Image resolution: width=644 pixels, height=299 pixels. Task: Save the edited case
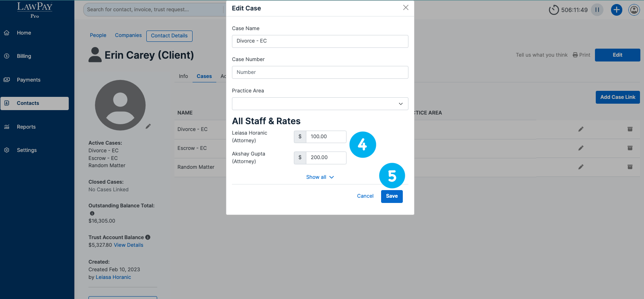[392, 196]
